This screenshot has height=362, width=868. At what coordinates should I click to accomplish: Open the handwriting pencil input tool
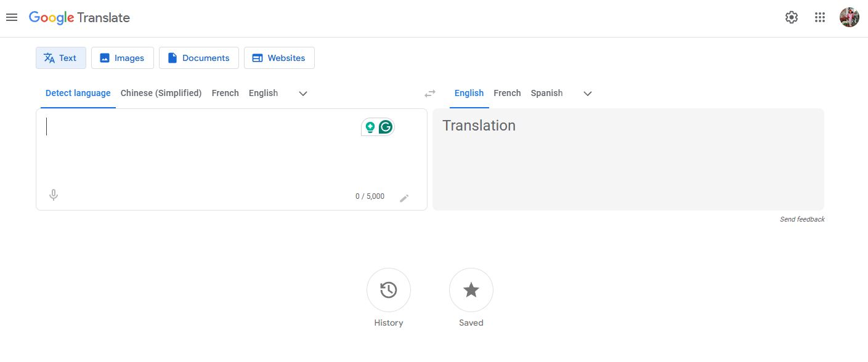[404, 198]
